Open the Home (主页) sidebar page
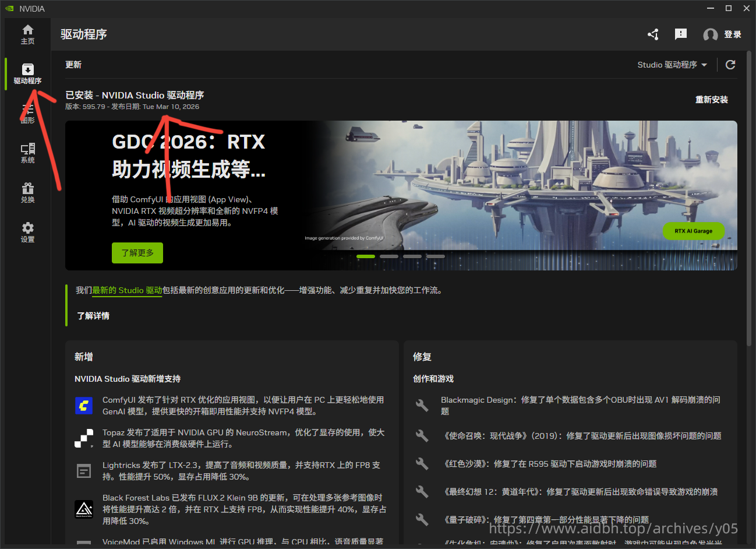Screen dimensions: 756x549 (27, 34)
